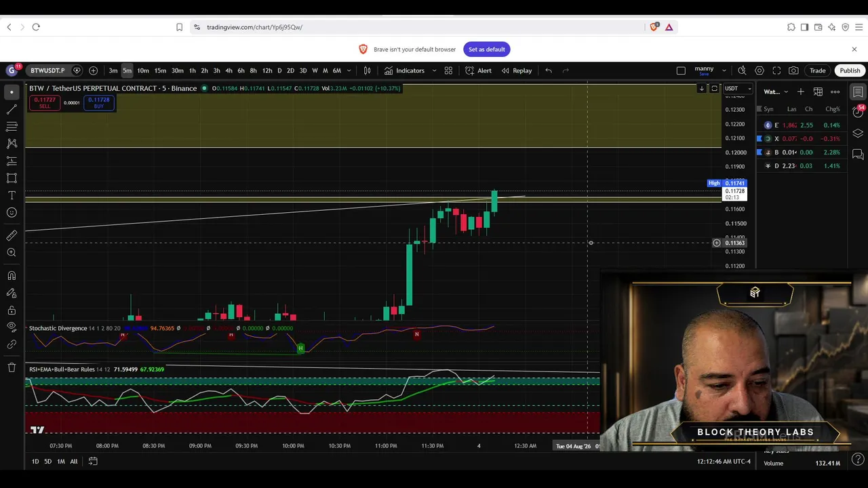Select the rectangle shapes tool
868x488 pixels.
pyautogui.click(x=12, y=178)
